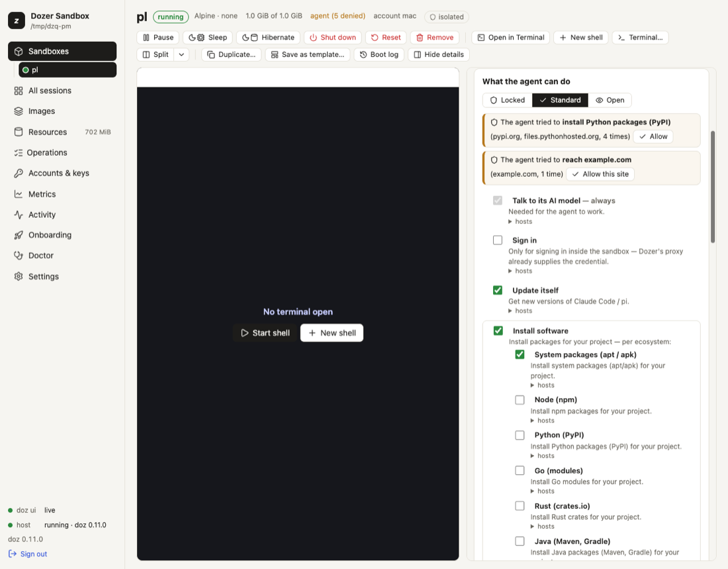Allow the PyPI package install request

[653, 136]
